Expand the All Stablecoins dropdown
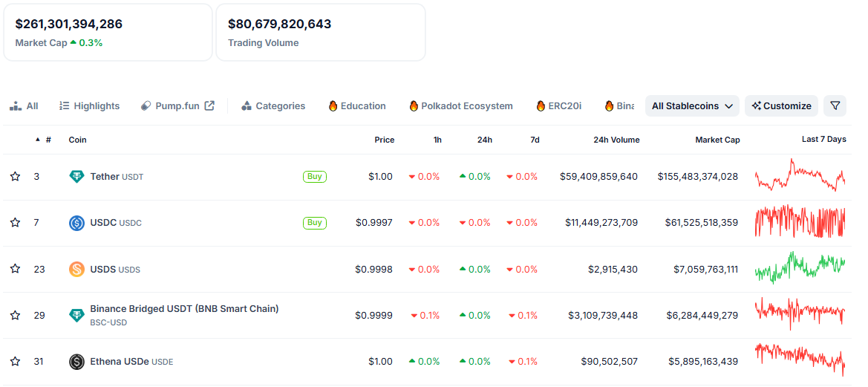Image resolution: width=868 pixels, height=387 pixels. (692, 105)
